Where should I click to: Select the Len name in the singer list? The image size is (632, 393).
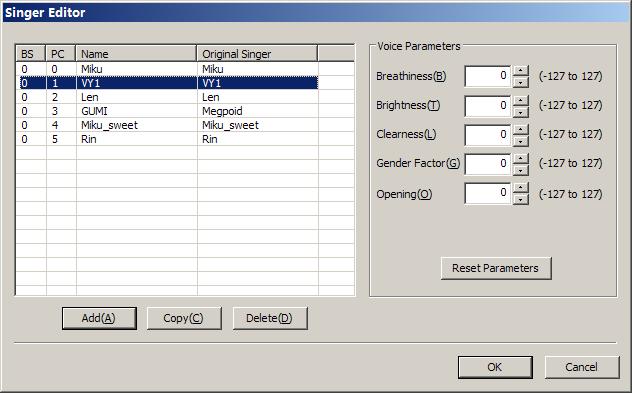(137, 97)
